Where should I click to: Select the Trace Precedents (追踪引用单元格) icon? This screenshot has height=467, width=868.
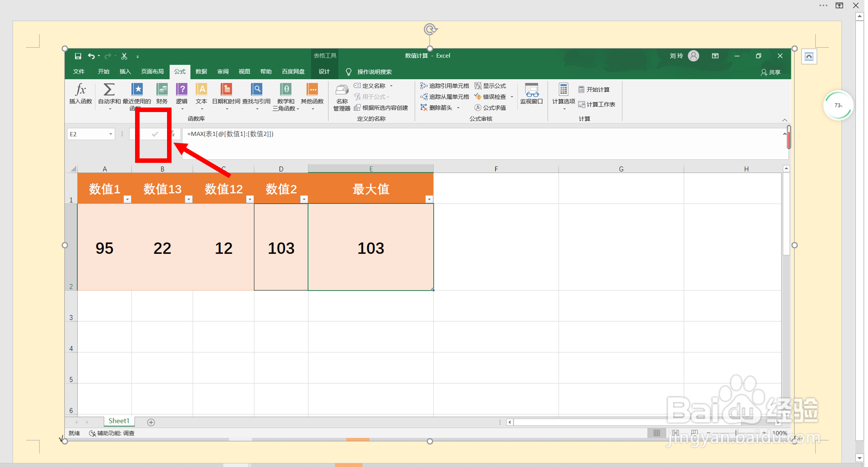point(445,85)
